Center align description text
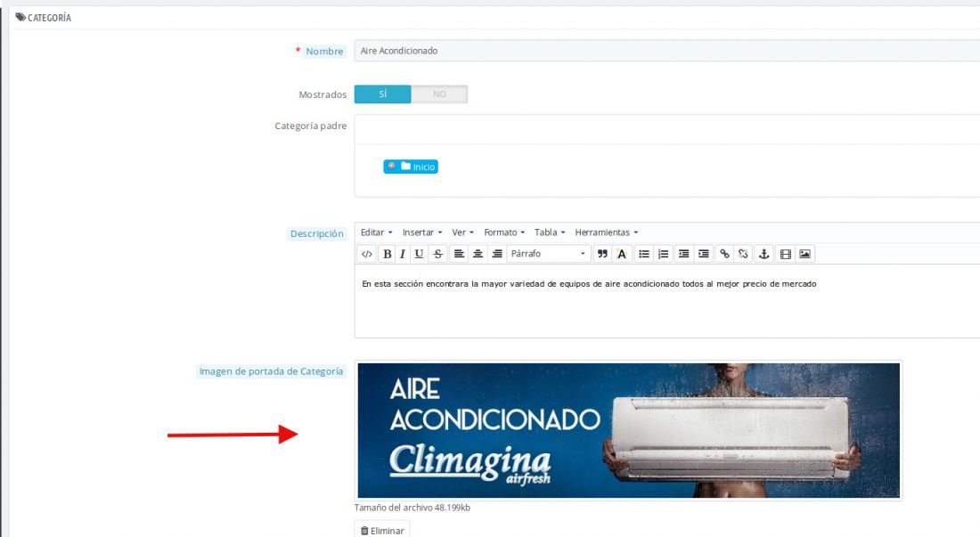 tap(478, 254)
